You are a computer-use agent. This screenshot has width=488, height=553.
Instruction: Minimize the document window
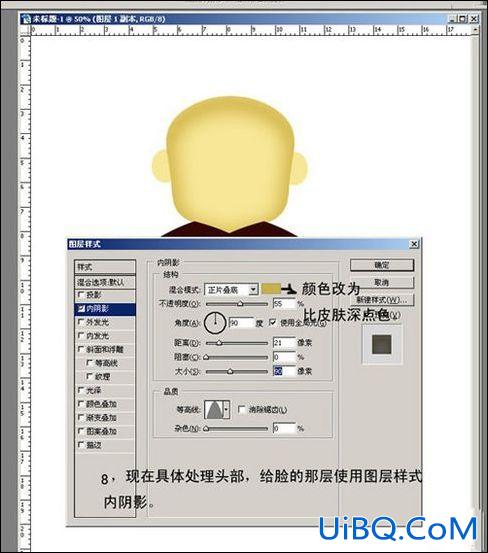tap(453, 19)
